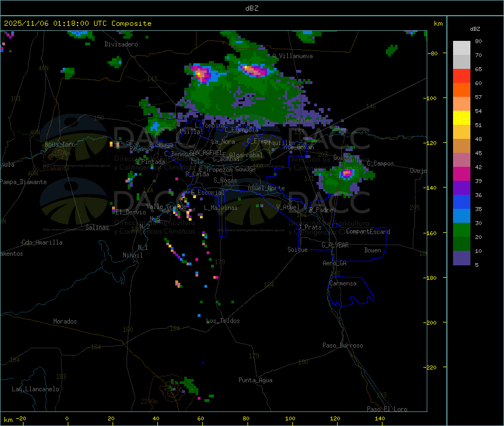Click the Morados map label
504x426 pixels.
click(x=65, y=321)
